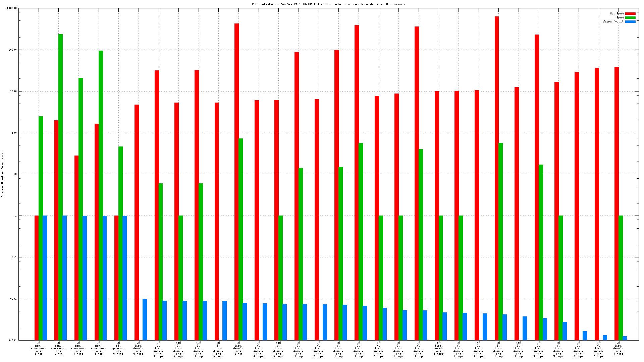Select the 1.list.dnswl.org 2 hops label
The height and width of the screenshot is (362, 644).
pos(159,350)
